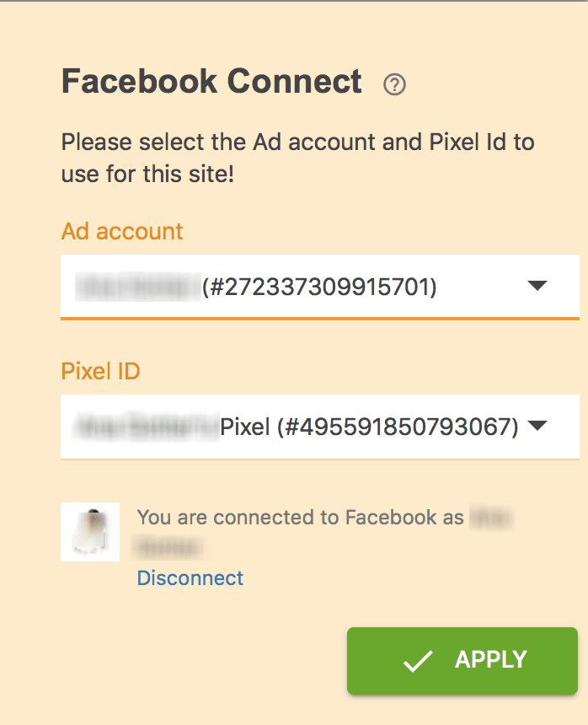Image resolution: width=588 pixels, height=725 pixels.
Task: Open the Pixel ID selection box
Action: [x=319, y=427]
